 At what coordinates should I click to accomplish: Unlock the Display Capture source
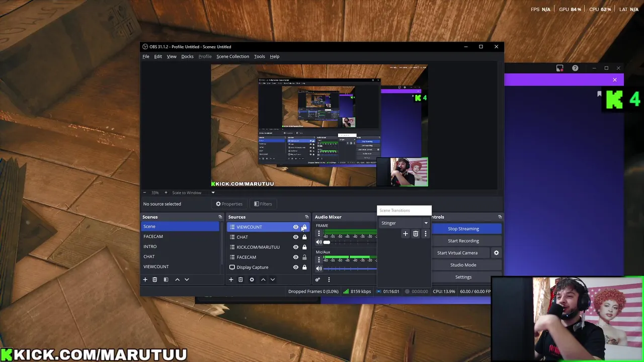304,267
